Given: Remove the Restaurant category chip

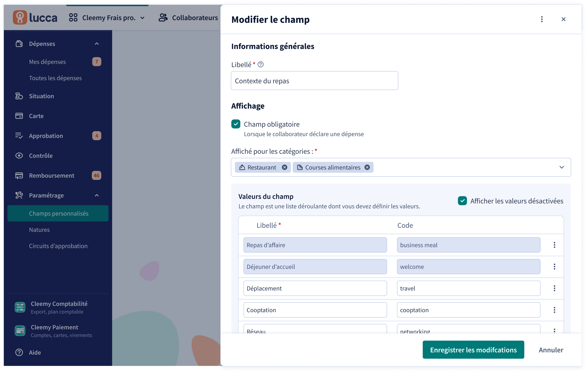Looking at the screenshot, I should (284, 167).
